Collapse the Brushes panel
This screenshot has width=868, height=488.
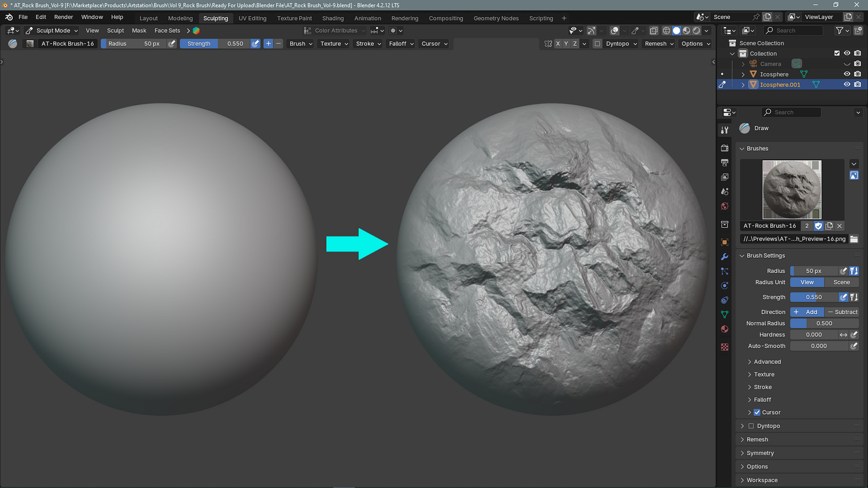757,149
